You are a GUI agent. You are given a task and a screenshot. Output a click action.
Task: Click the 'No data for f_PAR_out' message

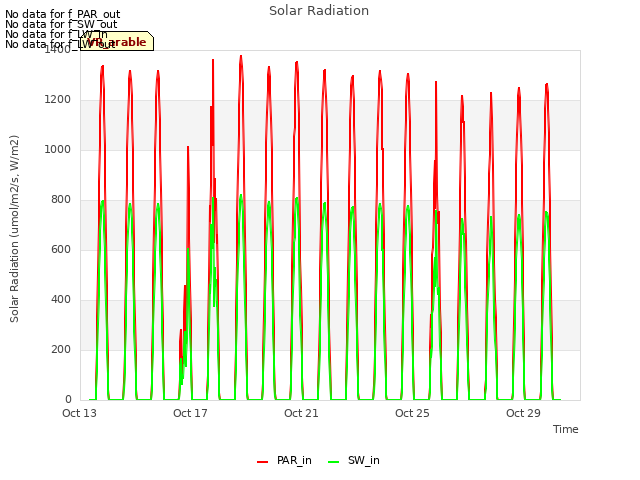click(x=63, y=15)
